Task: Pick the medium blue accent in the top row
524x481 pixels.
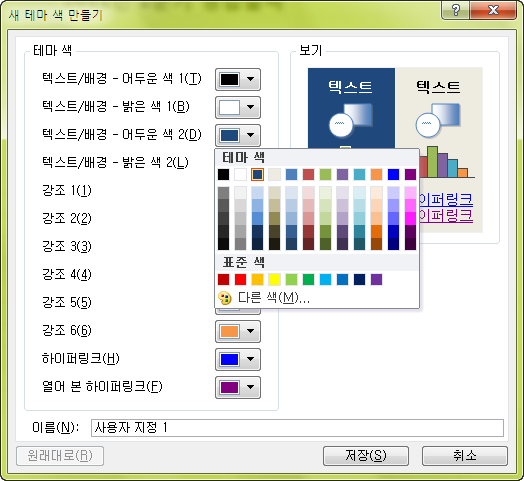Action: (291, 174)
